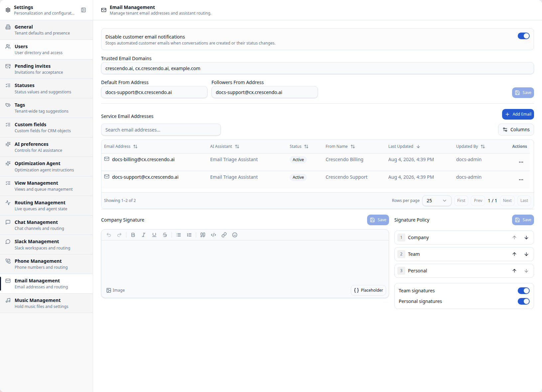This screenshot has width=542, height=392.
Task: Toggle the Team signatures switch
Action: click(524, 291)
